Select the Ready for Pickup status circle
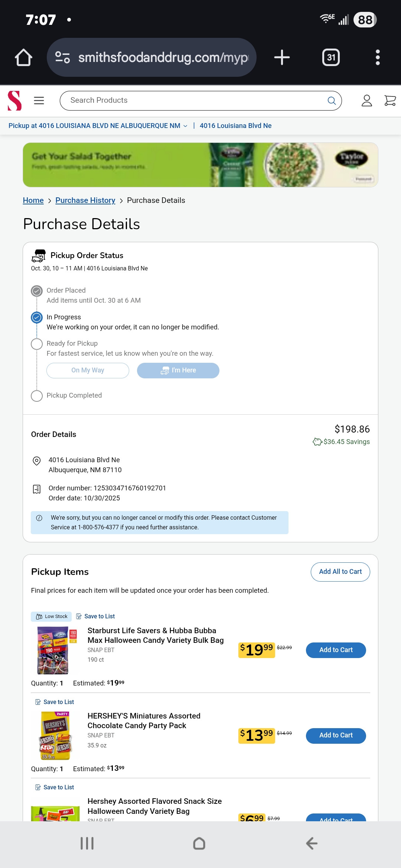Screen dimensions: 401x868 pyautogui.click(x=37, y=344)
